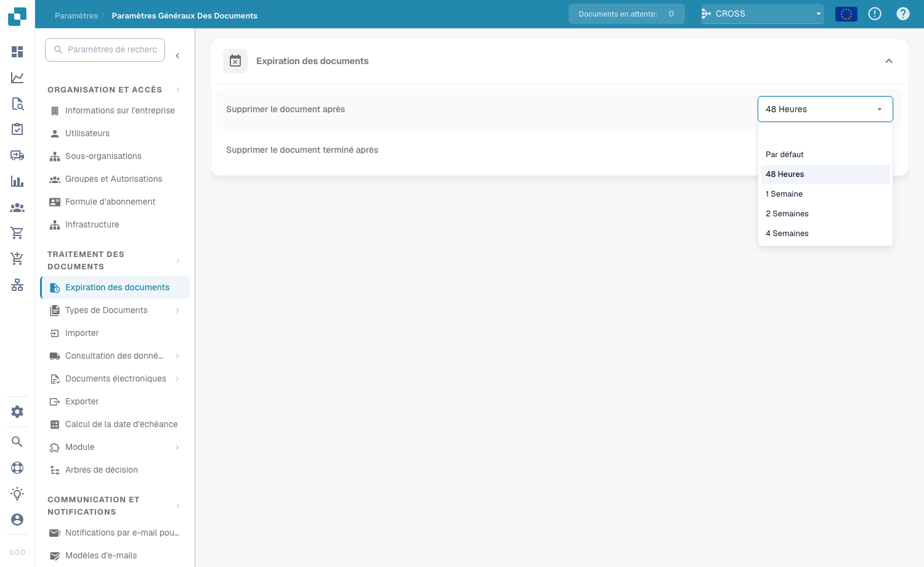Open the alert exclamation icon in header

[x=875, y=14]
